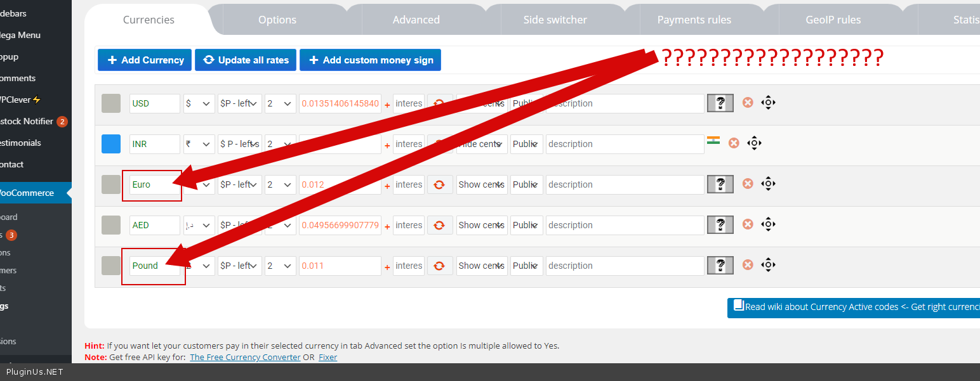
Task: Grab the move handle for AED row
Action: 768,224
